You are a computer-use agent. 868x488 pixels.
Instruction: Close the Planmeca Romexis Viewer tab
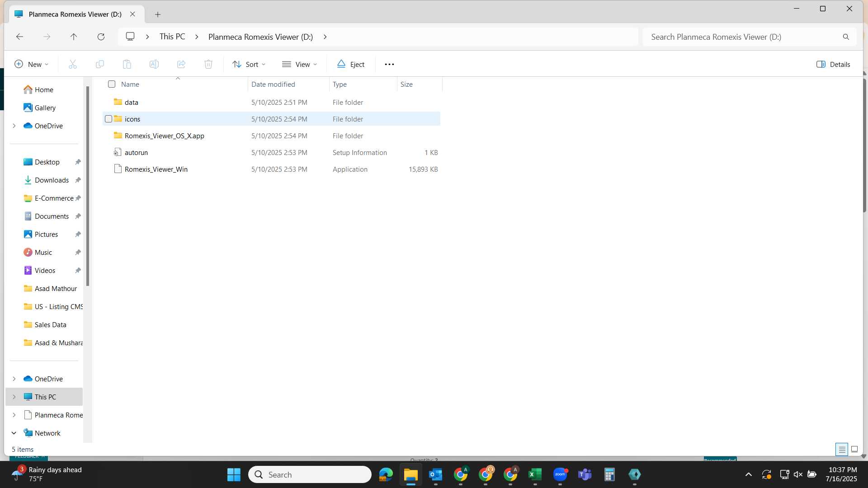click(x=132, y=14)
